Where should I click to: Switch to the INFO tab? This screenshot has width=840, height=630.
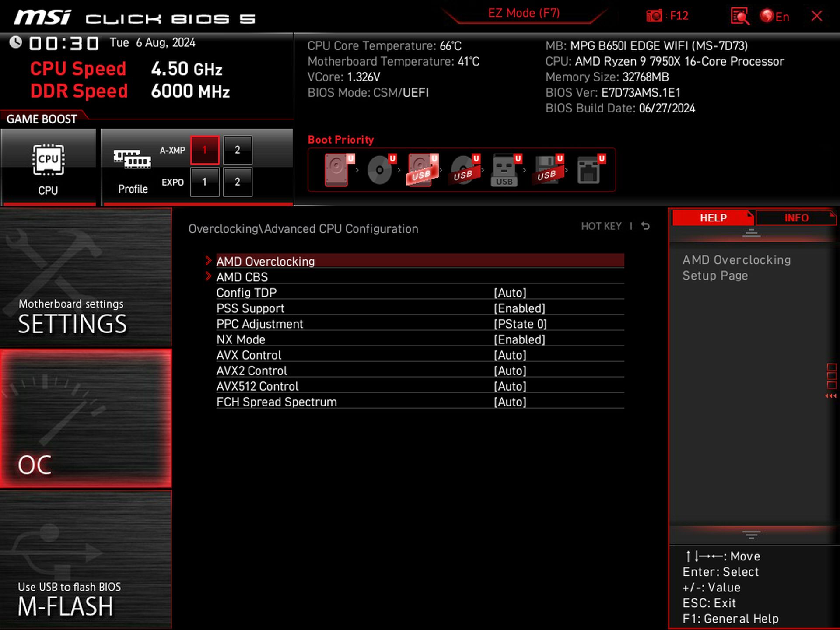point(796,218)
